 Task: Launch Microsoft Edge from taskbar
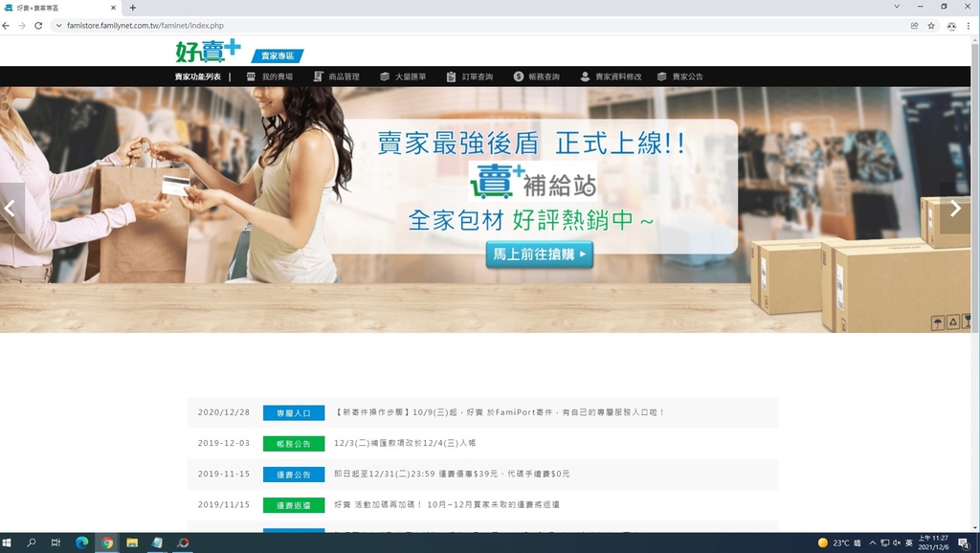tap(82, 543)
